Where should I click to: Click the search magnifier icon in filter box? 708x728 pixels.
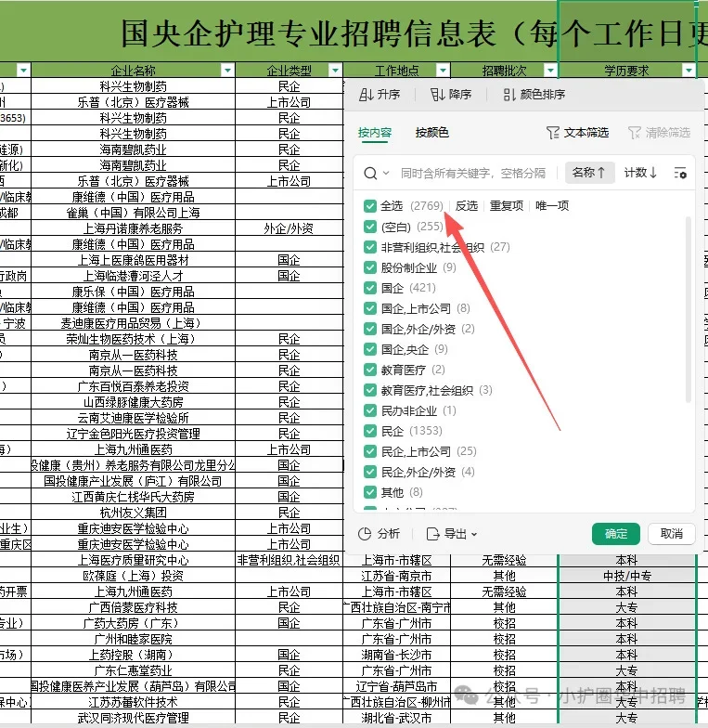[370, 173]
